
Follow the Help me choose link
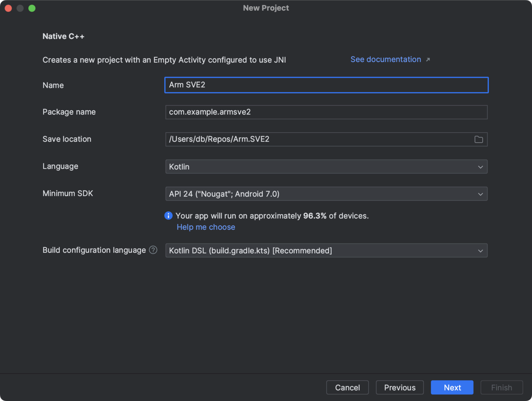(x=206, y=227)
